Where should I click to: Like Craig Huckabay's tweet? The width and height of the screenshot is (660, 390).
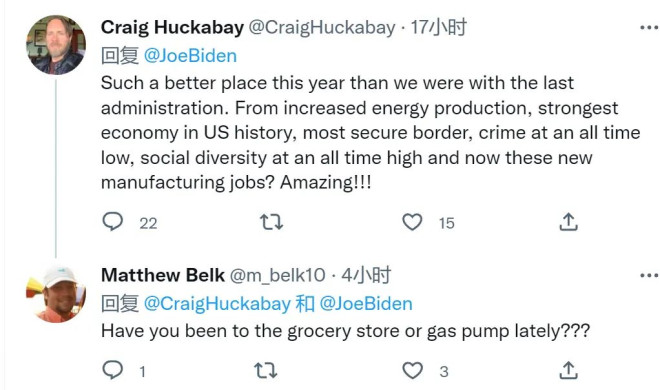[412, 222]
